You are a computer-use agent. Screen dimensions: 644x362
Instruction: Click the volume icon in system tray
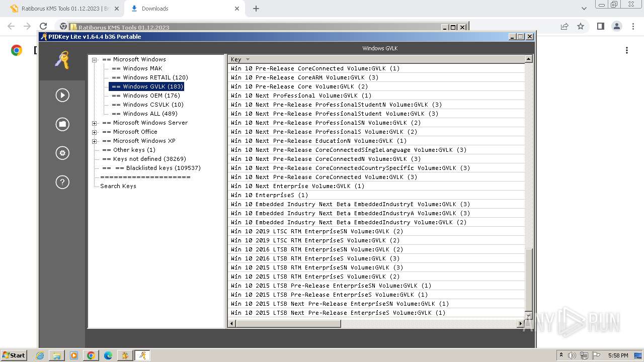pos(572,355)
